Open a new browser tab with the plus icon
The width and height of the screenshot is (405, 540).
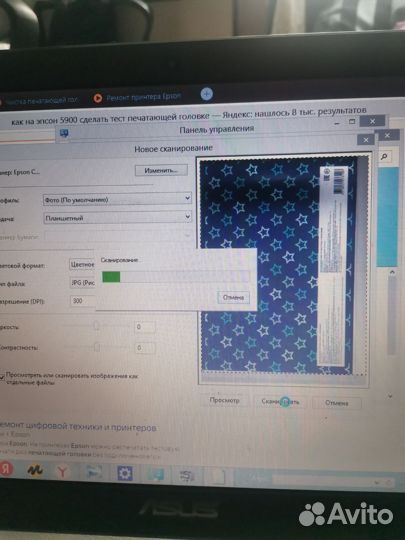(207, 94)
